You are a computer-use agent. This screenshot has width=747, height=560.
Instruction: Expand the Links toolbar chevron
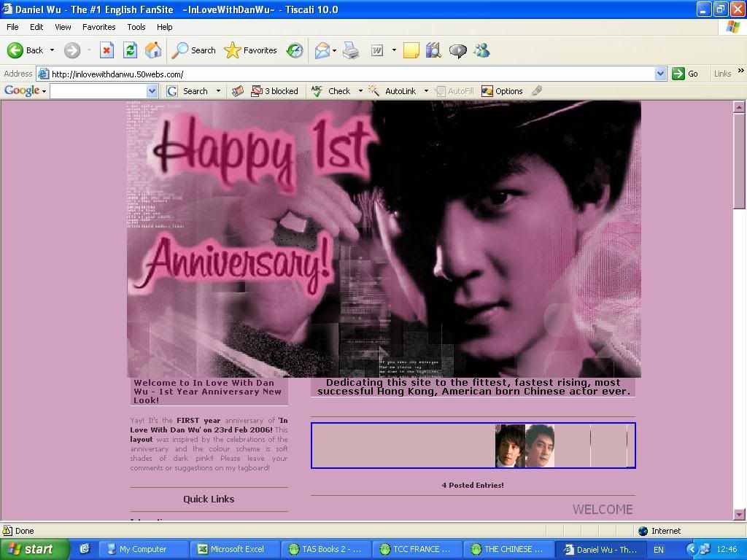(741, 71)
